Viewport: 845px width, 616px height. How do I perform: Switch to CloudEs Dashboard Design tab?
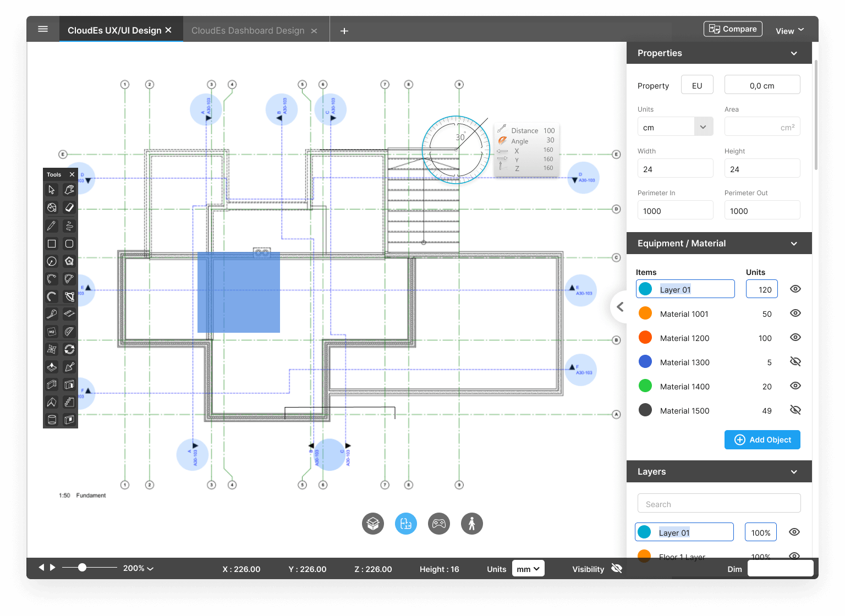[248, 31]
